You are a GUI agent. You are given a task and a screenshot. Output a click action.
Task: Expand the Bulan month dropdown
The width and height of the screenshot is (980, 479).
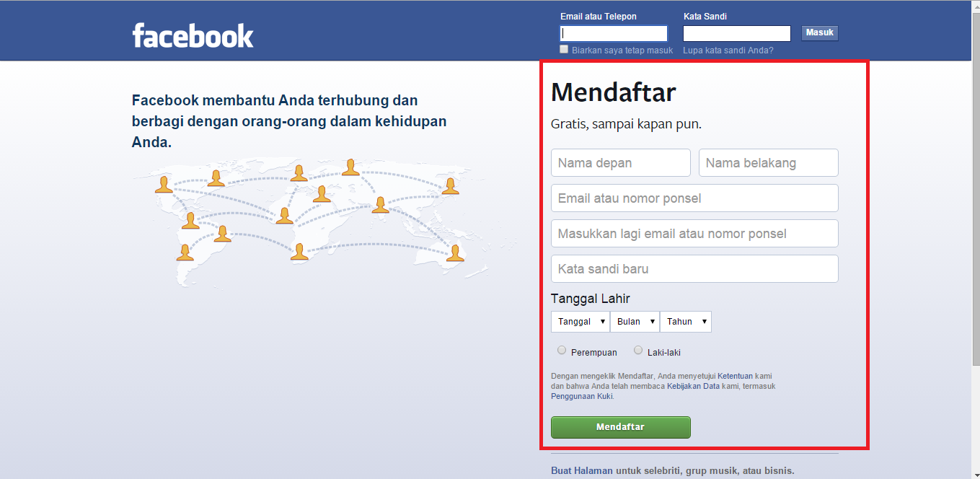(635, 322)
